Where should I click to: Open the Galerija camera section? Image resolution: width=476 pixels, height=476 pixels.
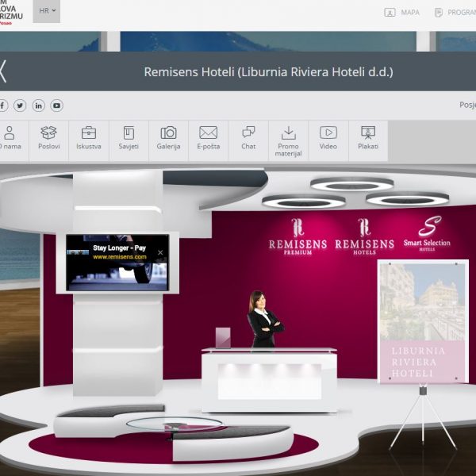click(x=168, y=140)
